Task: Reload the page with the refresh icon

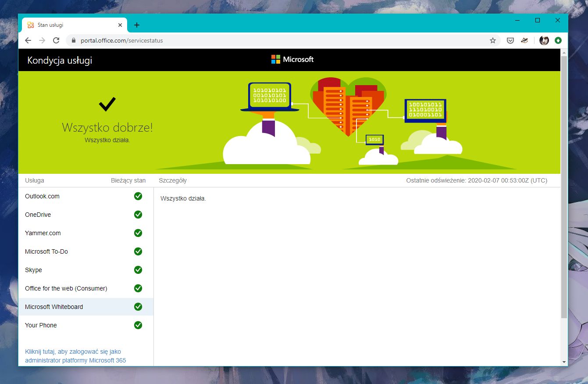Action: tap(56, 40)
